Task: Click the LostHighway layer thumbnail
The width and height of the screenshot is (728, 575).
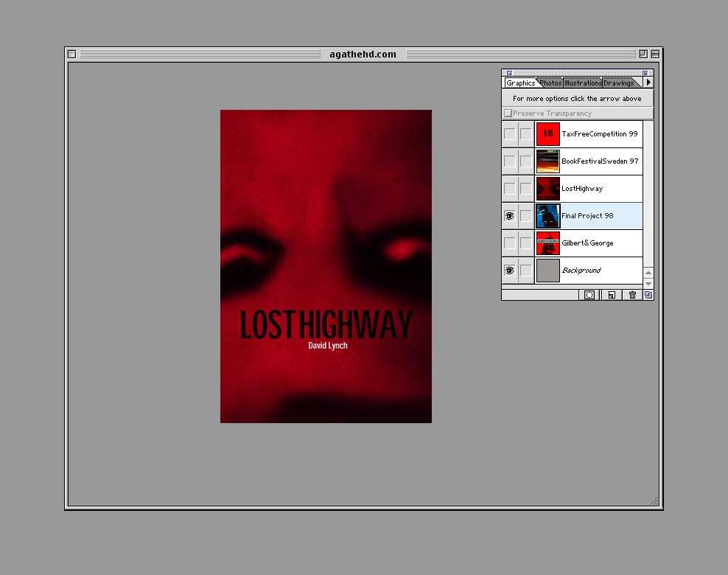Action: click(x=548, y=189)
